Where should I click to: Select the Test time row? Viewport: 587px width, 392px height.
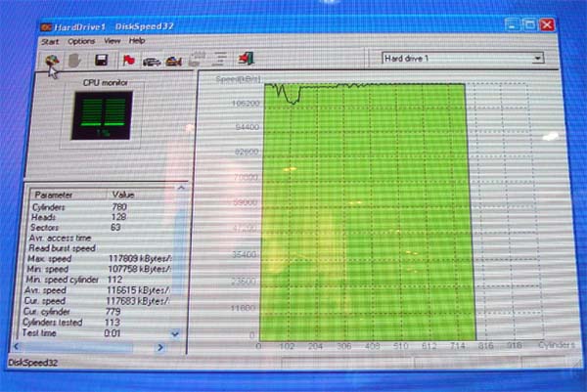(x=94, y=333)
